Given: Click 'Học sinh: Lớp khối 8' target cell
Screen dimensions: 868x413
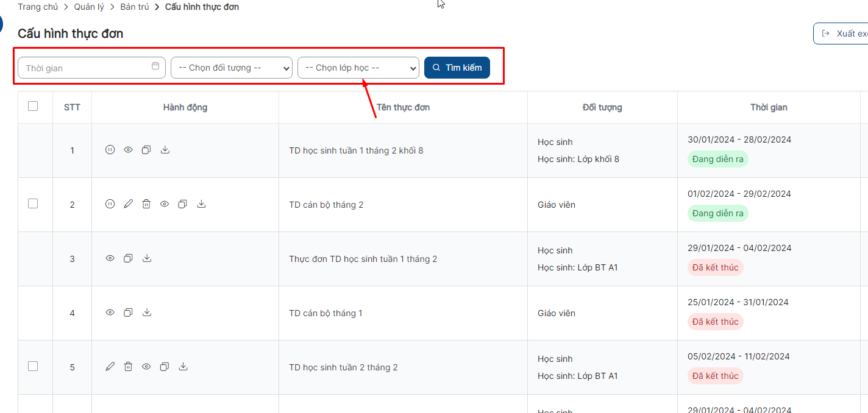Looking at the screenshot, I should (x=578, y=159).
